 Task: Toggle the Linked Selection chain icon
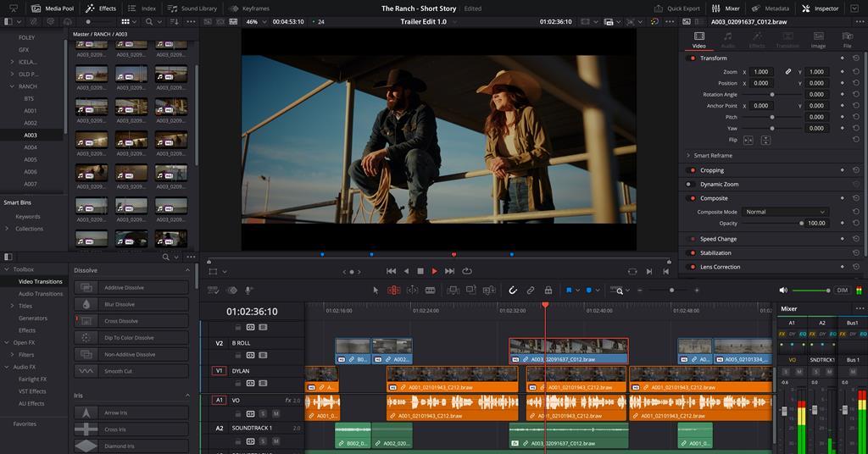(x=531, y=291)
